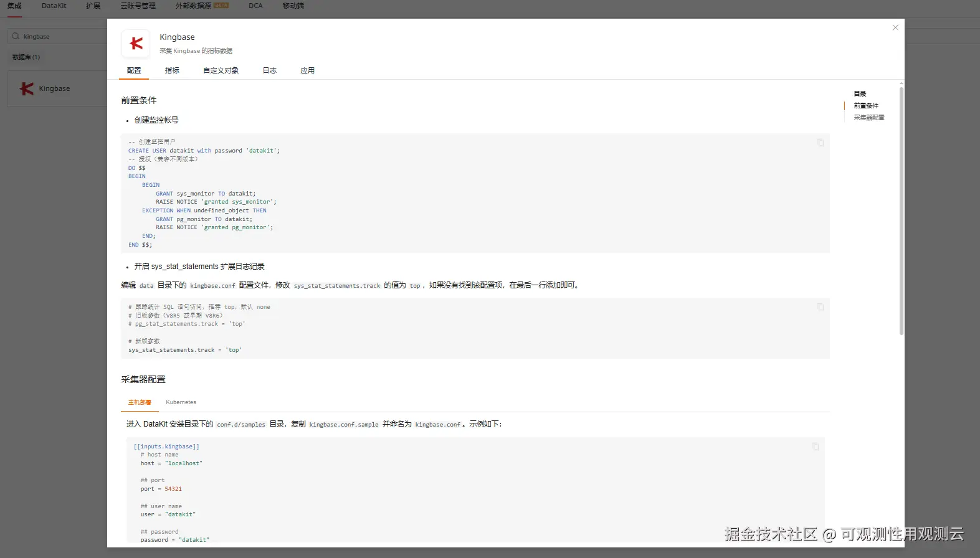Jump to 前置条件 in table of contents
The height and width of the screenshot is (558, 980).
click(x=866, y=106)
